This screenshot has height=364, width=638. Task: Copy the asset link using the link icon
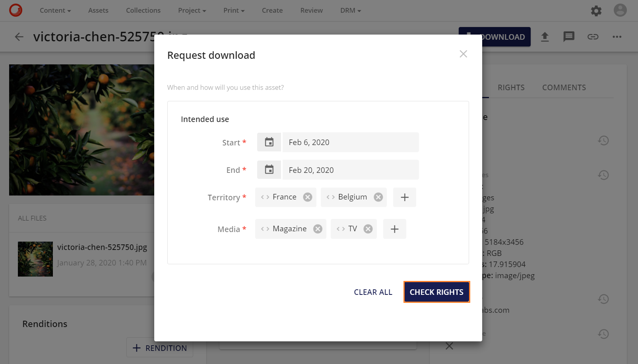(x=593, y=37)
